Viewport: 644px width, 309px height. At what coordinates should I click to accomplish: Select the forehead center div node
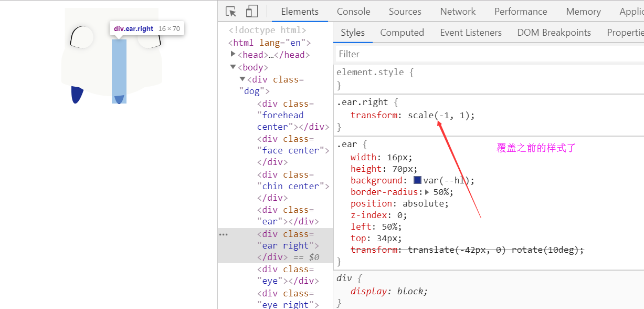[293, 116]
